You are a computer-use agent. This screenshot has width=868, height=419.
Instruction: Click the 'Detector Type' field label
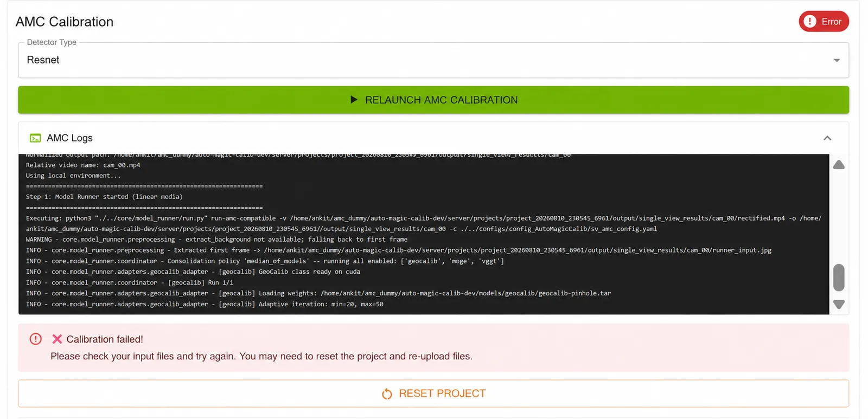pos(52,42)
